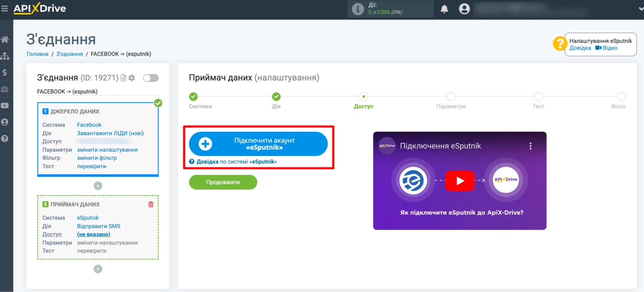Open the eSputnik system link
The width and height of the screenshot is (644, 292).
click(x=88, y=218)
